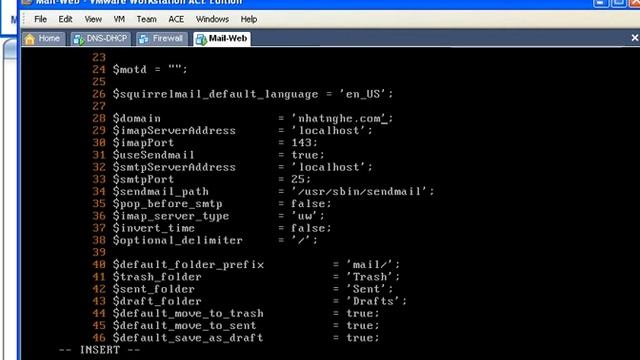The height and width of the screenshot is (360, 640).
Task: Switch to the Home tab
Action: click(43, 39)
